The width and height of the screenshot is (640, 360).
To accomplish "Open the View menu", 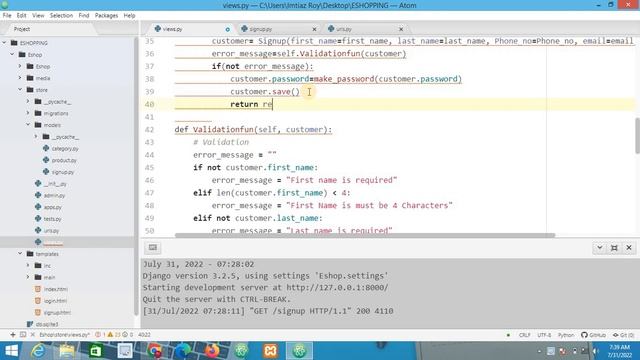I will [38, 16].
